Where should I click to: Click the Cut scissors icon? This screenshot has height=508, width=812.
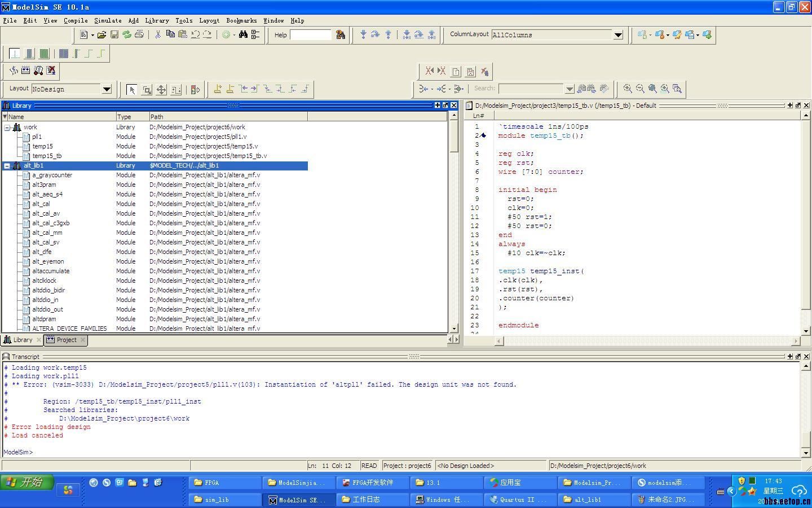click(158, 35)
